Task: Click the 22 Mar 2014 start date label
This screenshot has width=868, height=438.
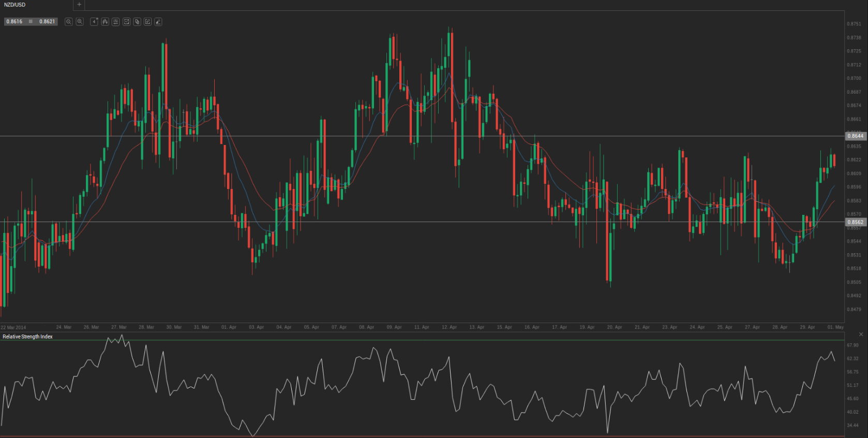Action: [13, 328]
